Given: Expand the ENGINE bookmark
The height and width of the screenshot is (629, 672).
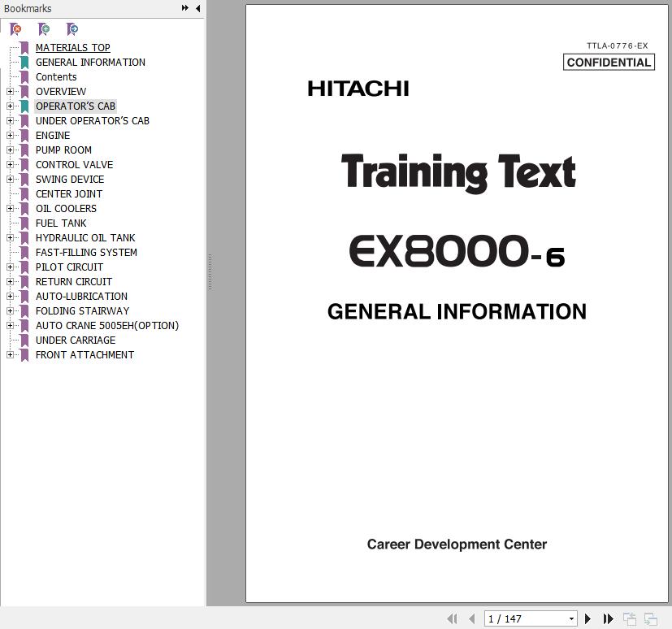Looking at the screenshot, I should pyautogui.click(x=10, y=135).
